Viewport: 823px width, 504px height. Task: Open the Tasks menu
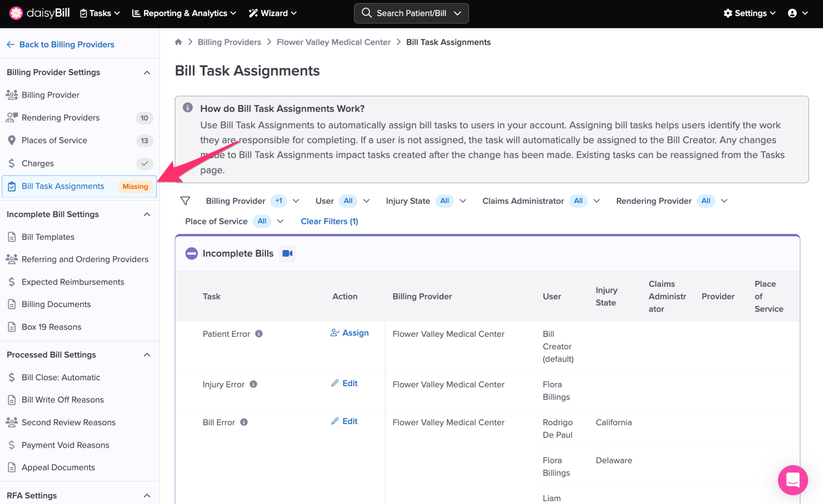coord(100,13)
